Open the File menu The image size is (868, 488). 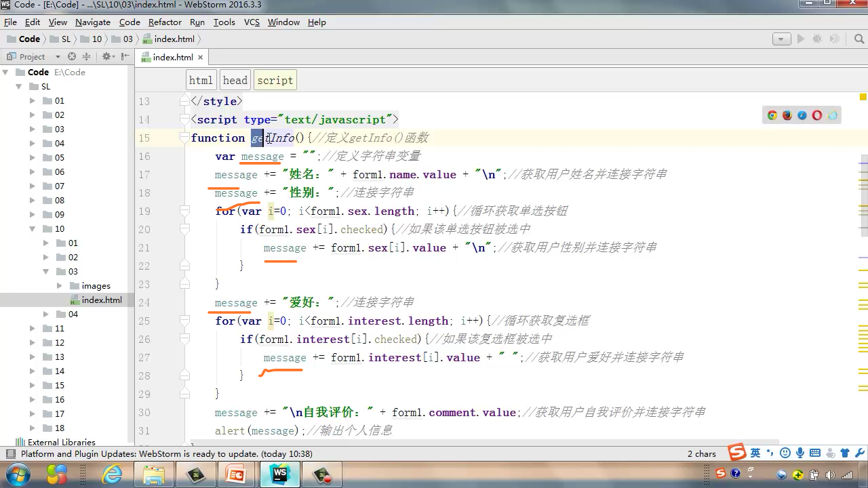point(10,22)
